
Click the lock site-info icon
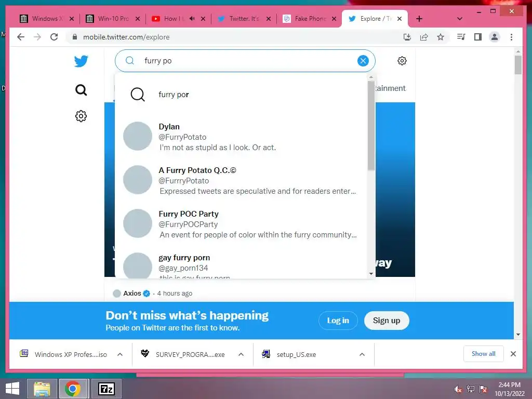[x=75, y=37]
